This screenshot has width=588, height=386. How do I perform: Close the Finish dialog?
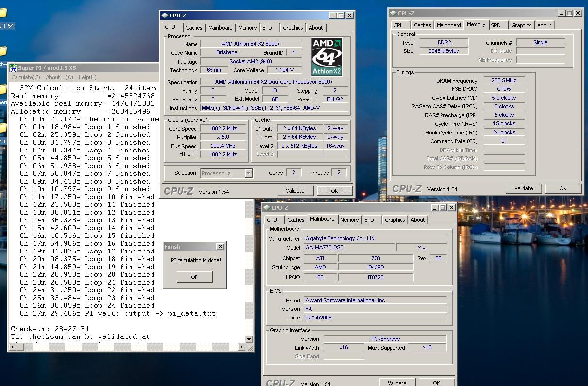coord(220,247)
